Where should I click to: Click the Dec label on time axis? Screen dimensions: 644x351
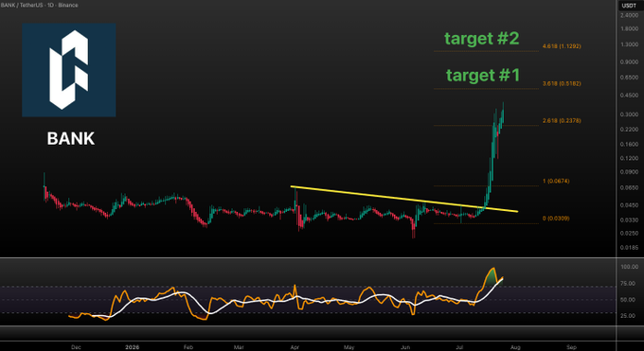[76, 347]
